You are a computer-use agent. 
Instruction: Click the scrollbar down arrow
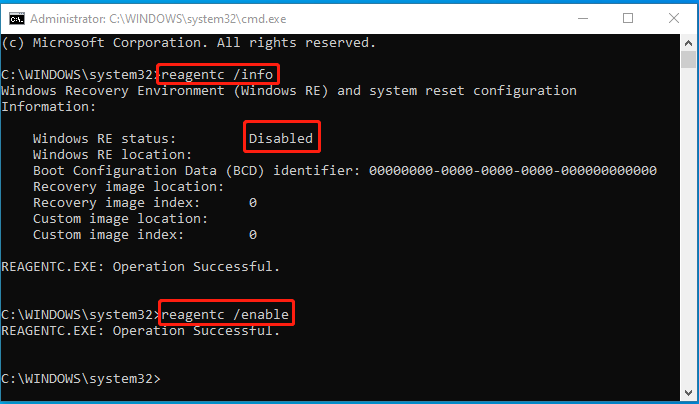[688, 393]
